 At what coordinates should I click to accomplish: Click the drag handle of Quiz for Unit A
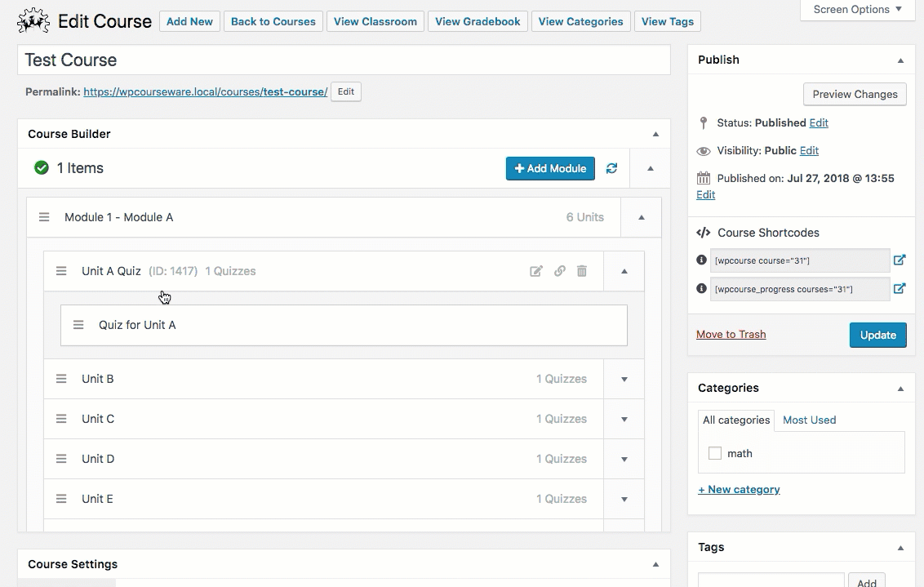[x=78, y=325]
